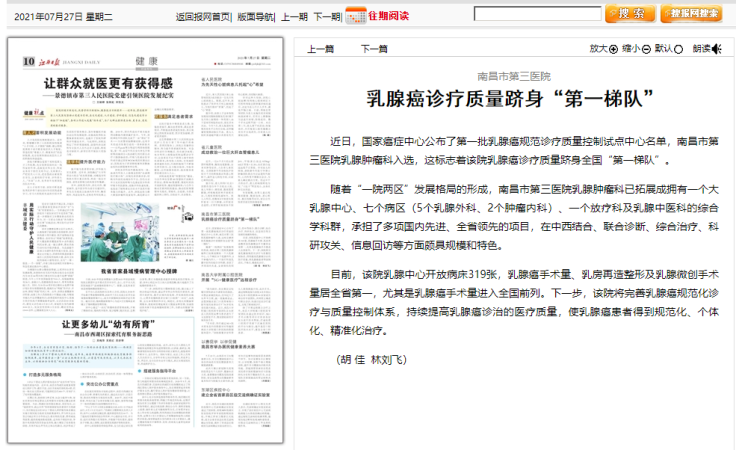Go to previous issue via top 上一期

[x=294, y=16]
